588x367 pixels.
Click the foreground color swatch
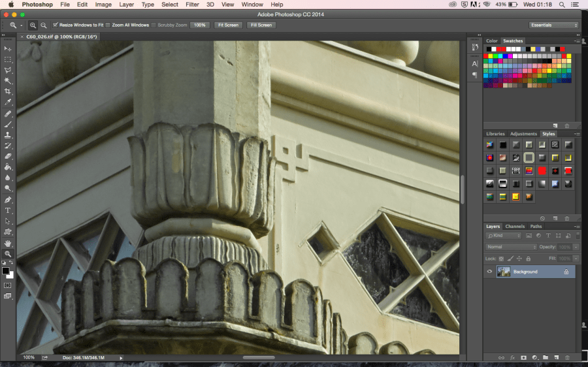(6, 270)
